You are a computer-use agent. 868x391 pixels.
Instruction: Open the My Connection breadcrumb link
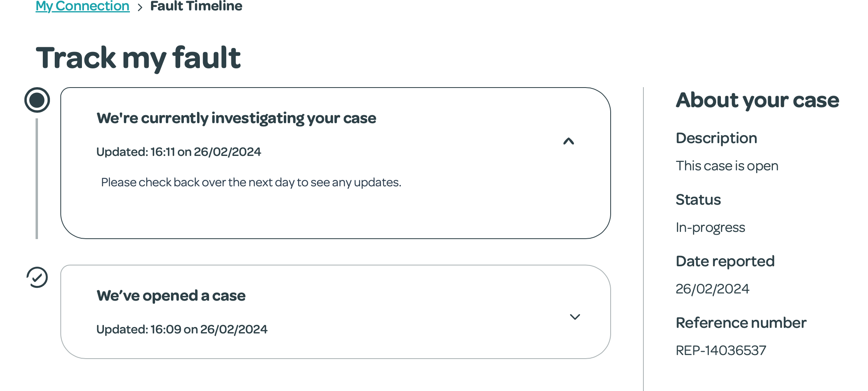[82, 6]
